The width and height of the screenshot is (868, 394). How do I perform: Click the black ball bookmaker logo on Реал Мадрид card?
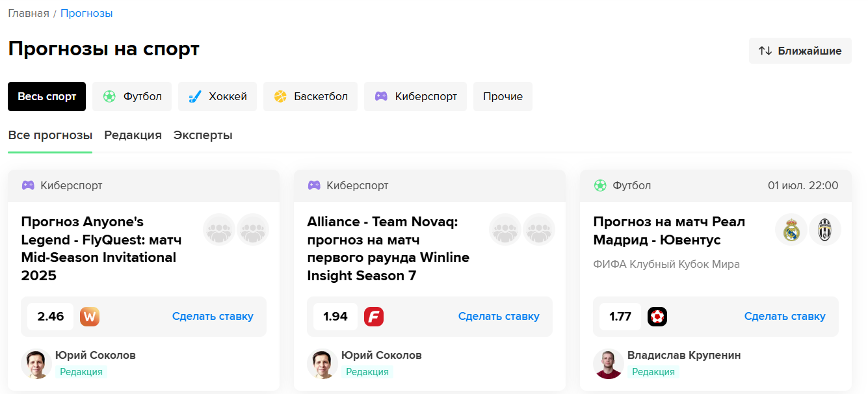click(x=657, y=317)
